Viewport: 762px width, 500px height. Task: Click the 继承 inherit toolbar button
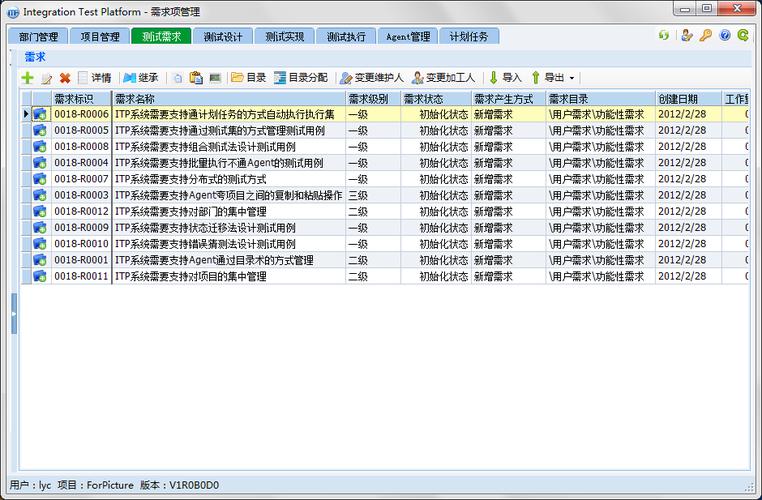pos(141,78)
